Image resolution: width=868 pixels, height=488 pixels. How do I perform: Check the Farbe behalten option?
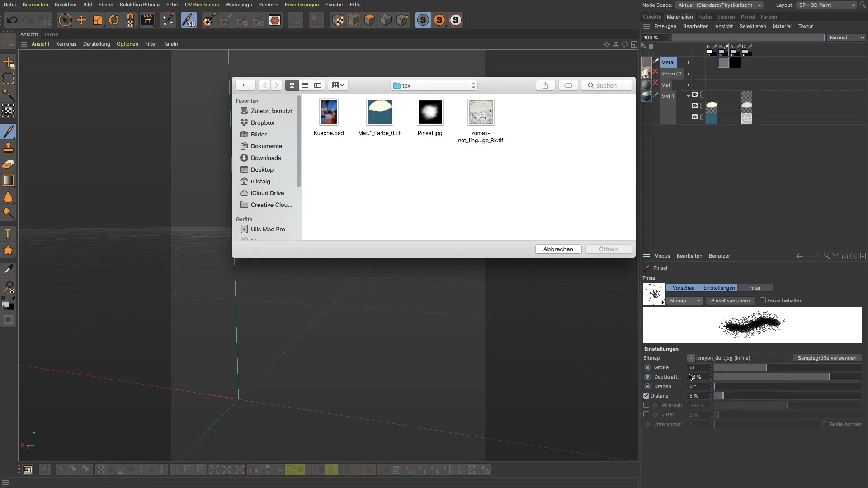763,300
